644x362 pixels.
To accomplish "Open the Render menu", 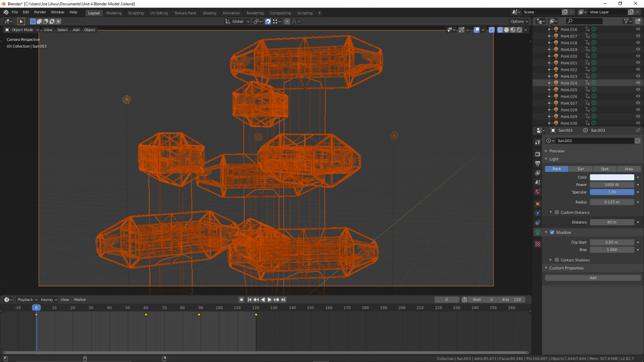I will (40, 12).
